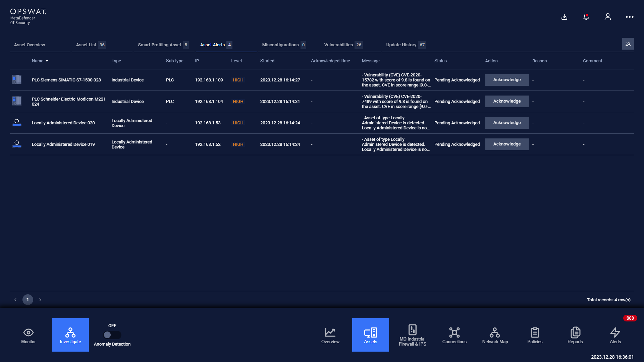Acknowledge the PLC Siemens SIMATIC alert
This screenshot has width=644, height=362.
(x=507, y=80)
